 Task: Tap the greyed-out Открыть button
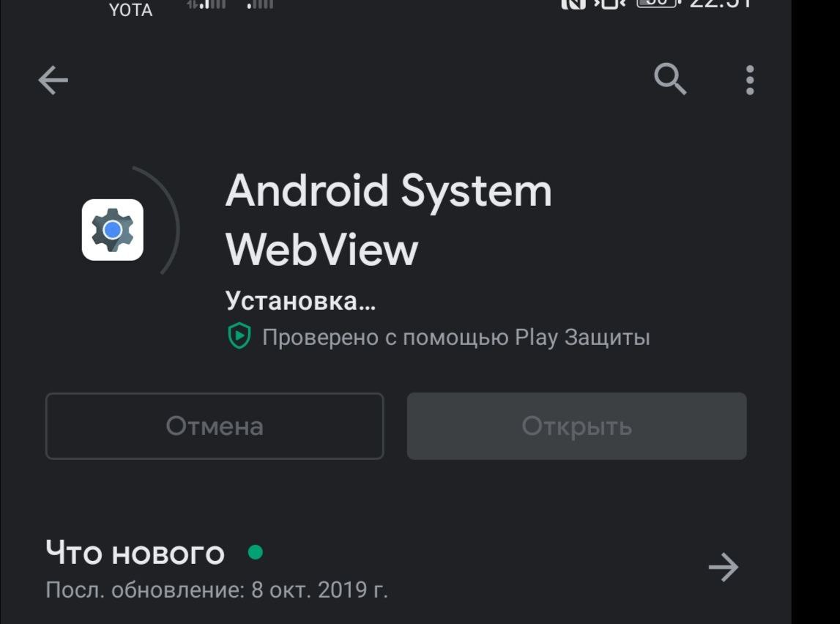(x=577, y=426)
